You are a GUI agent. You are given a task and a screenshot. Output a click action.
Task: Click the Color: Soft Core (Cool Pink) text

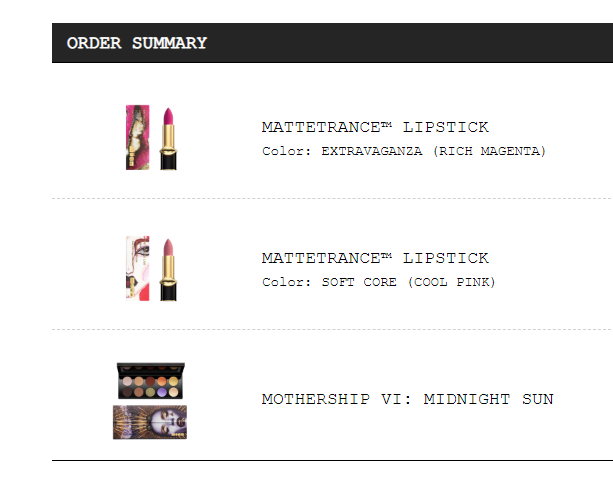click(x=378, y=282)
